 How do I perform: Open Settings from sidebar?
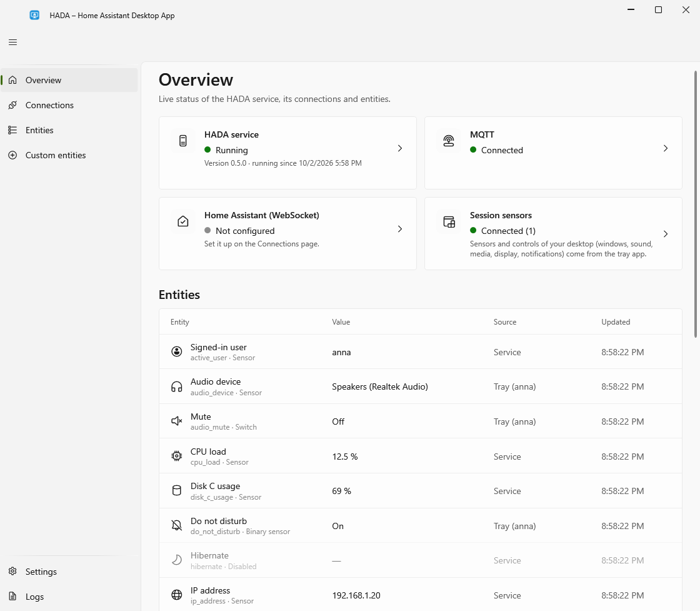pyautogui.click(x=69, y=571)
